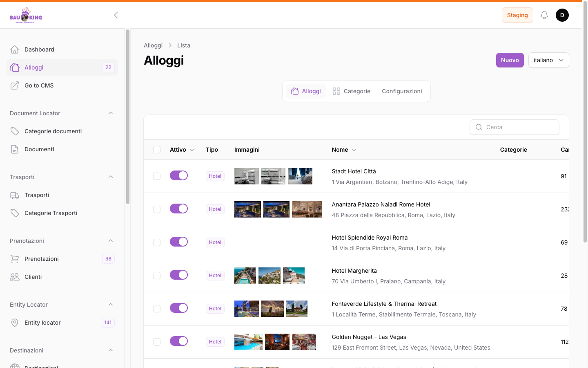Open the italiano language dropdown
588x368 pixels.
[549, 60]
